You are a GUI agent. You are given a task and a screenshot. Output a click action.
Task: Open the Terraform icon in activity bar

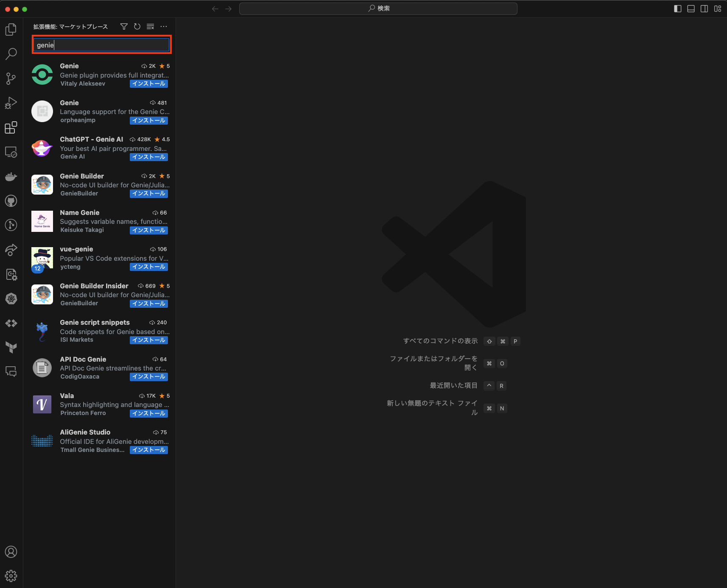coord(11,348)
